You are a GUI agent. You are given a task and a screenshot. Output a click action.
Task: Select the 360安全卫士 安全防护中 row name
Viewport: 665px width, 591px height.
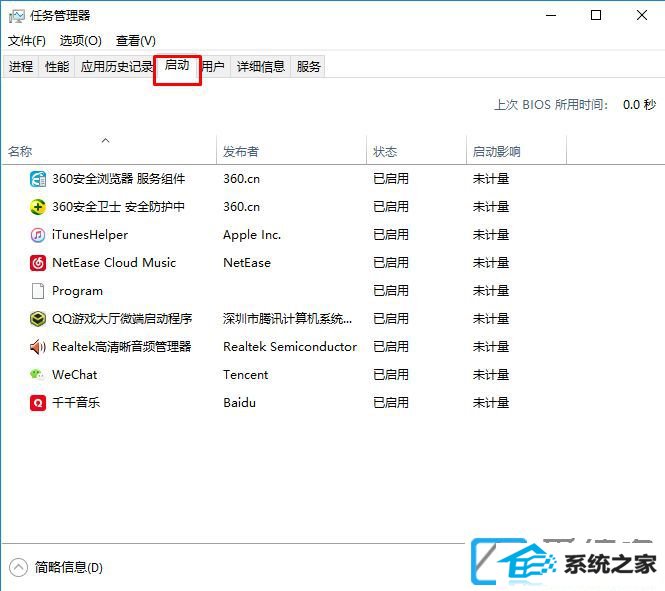(x=118, y=207)
